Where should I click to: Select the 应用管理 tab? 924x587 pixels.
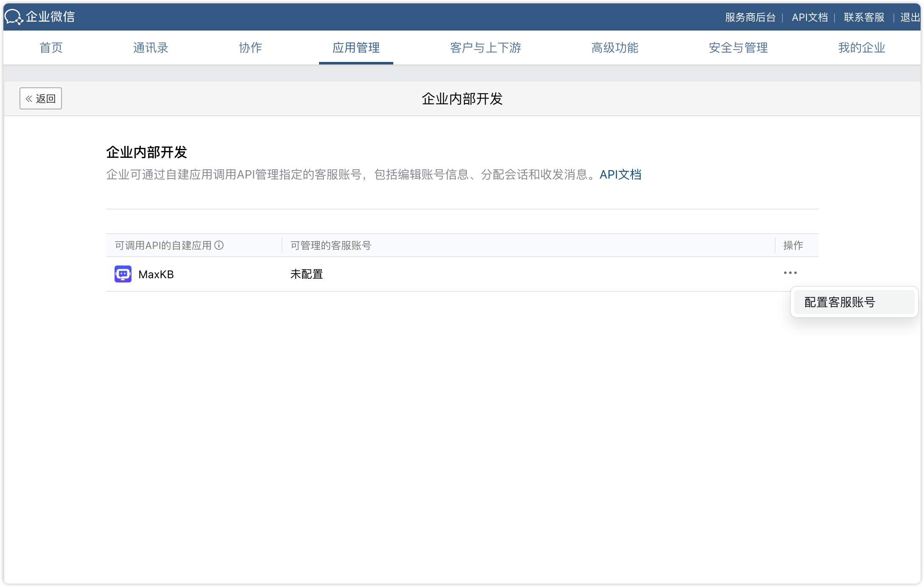[356, 48]
